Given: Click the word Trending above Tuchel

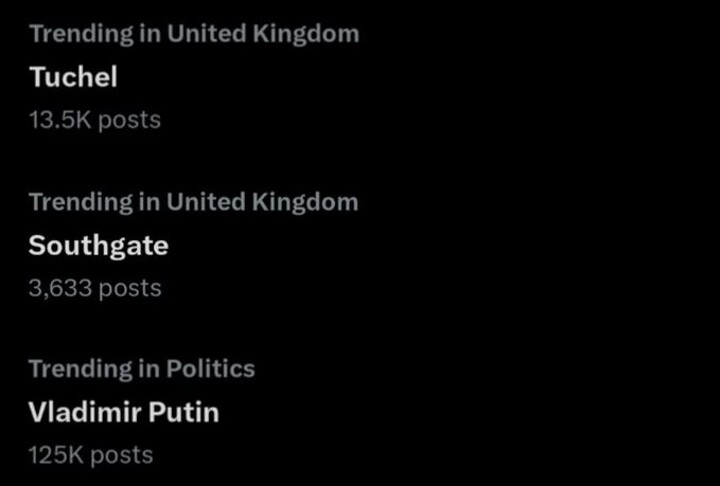Looking at the screenshot, I should click(80, 33).
